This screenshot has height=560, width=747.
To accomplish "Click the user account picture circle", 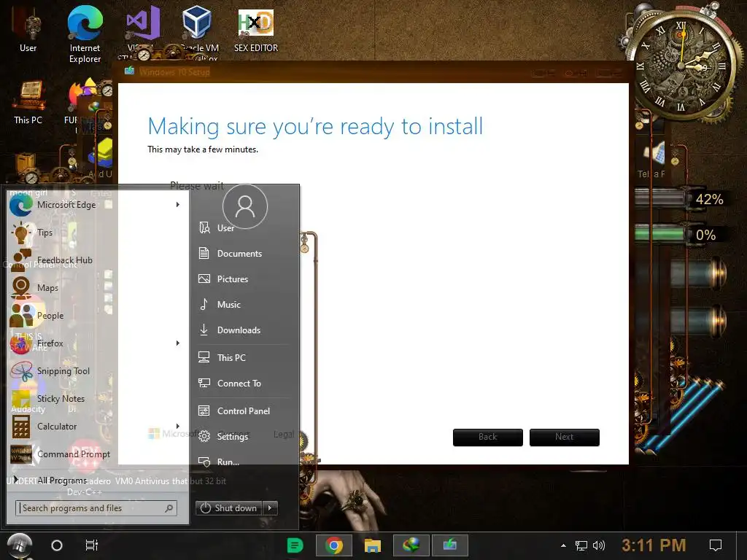I will pyautogui.click(x=245, y=206).
